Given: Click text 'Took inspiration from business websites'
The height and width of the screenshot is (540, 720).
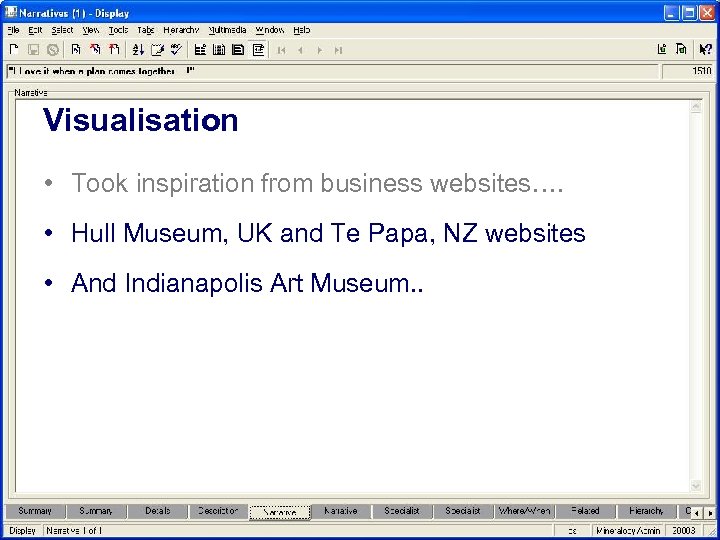Looking at the screenshot, I should click(x=301, y=183).
